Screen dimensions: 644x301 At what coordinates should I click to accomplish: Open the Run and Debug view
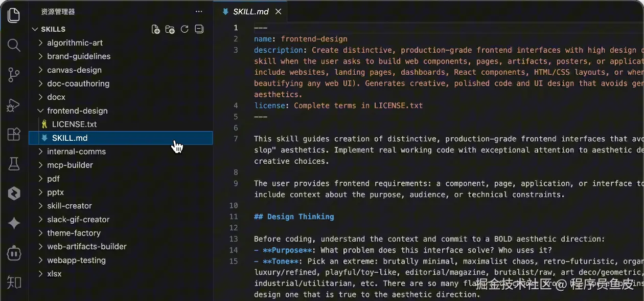point(14,105)
